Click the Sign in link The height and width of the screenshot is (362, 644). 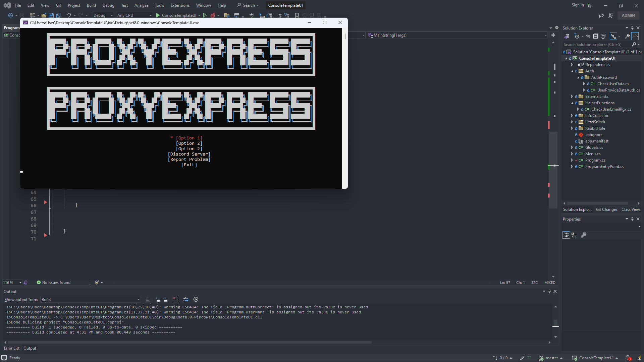pos(578,5)
